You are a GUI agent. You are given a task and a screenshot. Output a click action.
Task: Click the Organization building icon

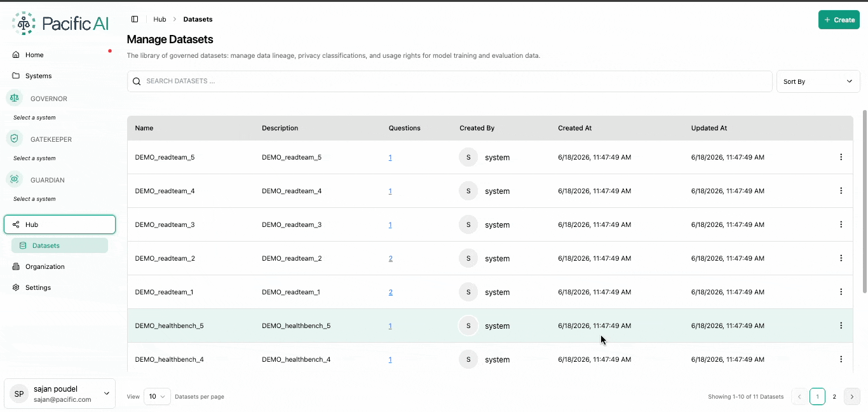tap(16, 266)
